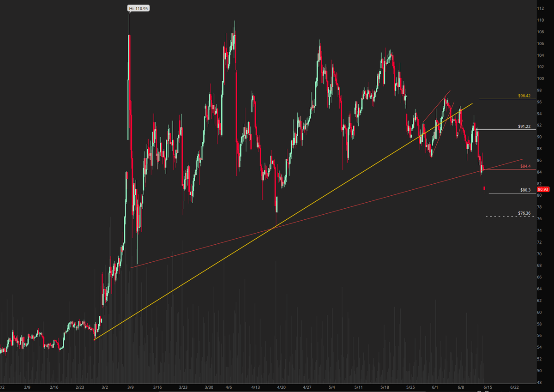This screenshot has width=554, height=392.
Task: Click the 70 price axis label
Action: click(539, 254)
